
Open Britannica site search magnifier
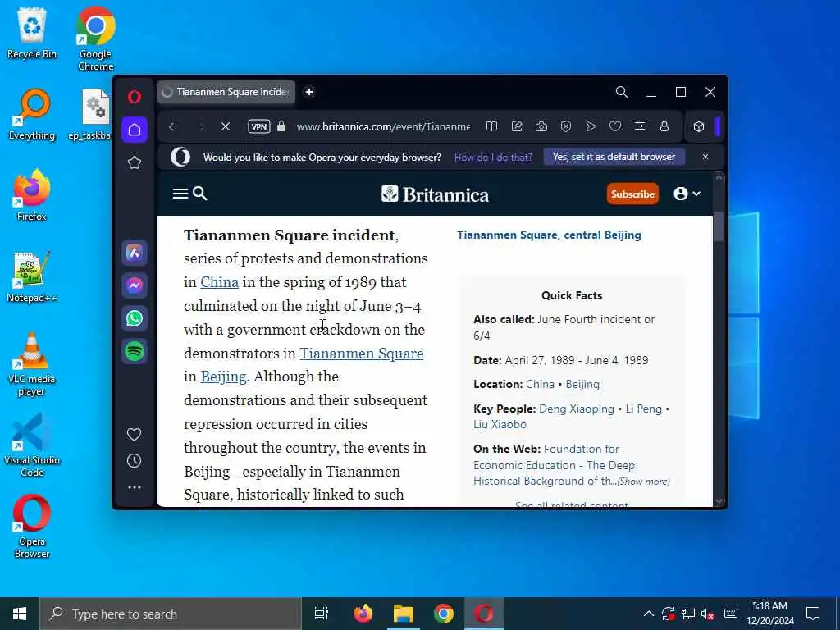click(200, 194)
